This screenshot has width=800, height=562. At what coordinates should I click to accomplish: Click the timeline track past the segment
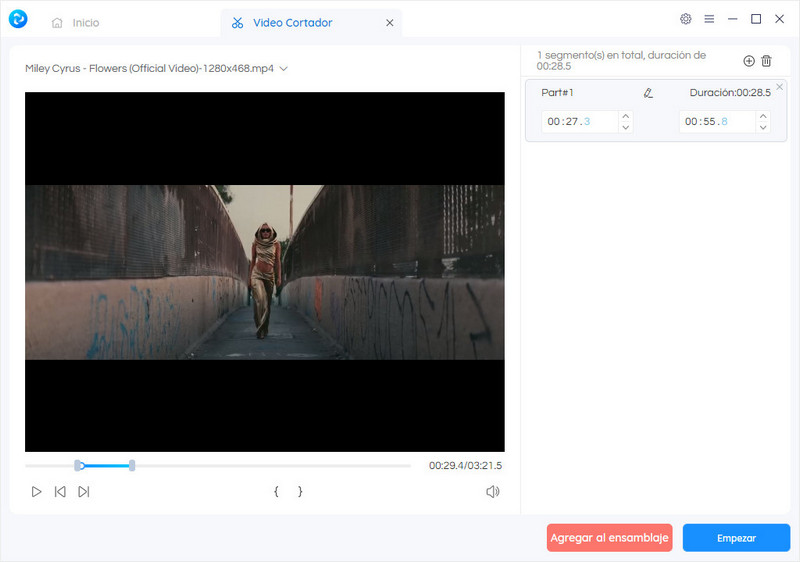point(273,466)
